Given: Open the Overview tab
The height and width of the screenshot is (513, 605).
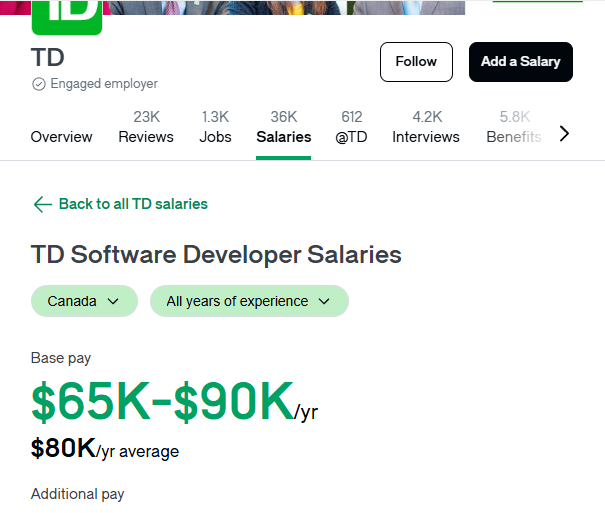Looking at the screenshot, I should click(61, 137).
